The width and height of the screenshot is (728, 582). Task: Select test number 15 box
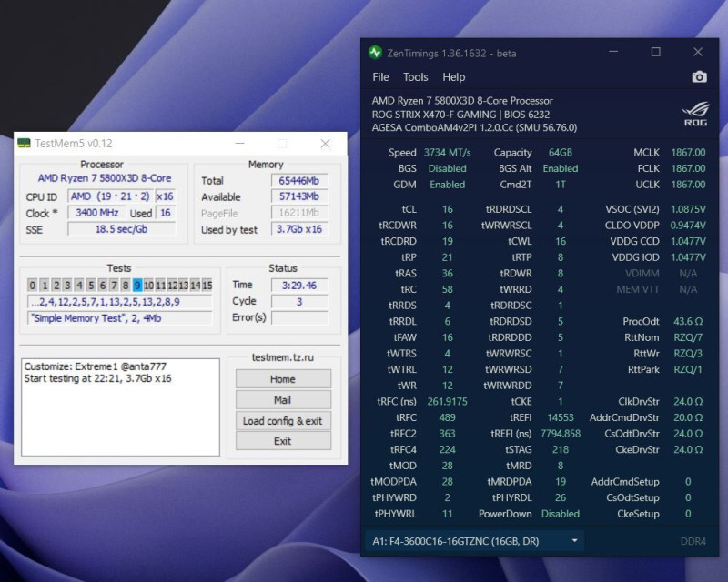point(207,285)
